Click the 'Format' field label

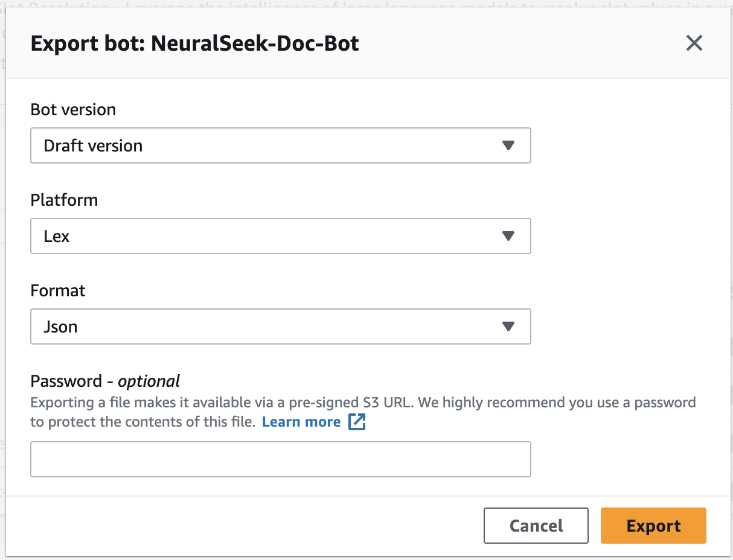(58, 291)
